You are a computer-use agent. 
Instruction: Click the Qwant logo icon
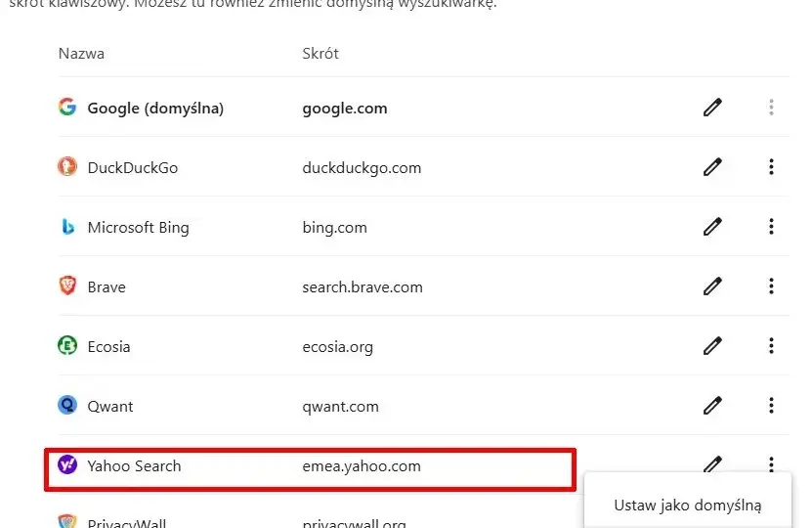click(x=67, y=405)
